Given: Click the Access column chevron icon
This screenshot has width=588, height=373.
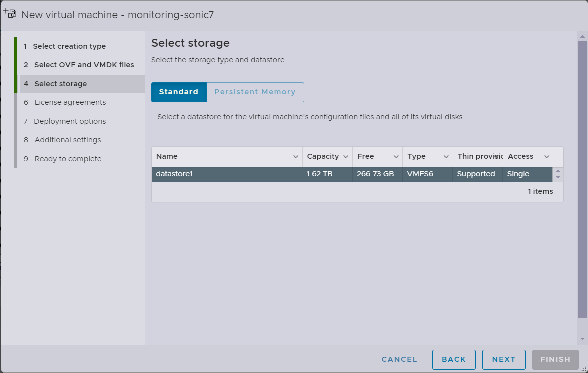Looking at the screenshot, I should point(546,157).
